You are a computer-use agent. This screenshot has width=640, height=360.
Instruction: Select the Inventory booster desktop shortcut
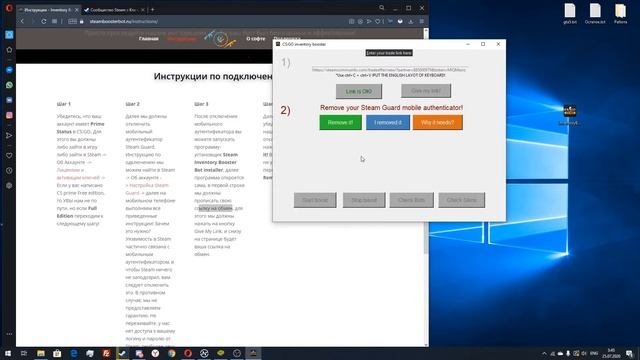tap(570, 115)
